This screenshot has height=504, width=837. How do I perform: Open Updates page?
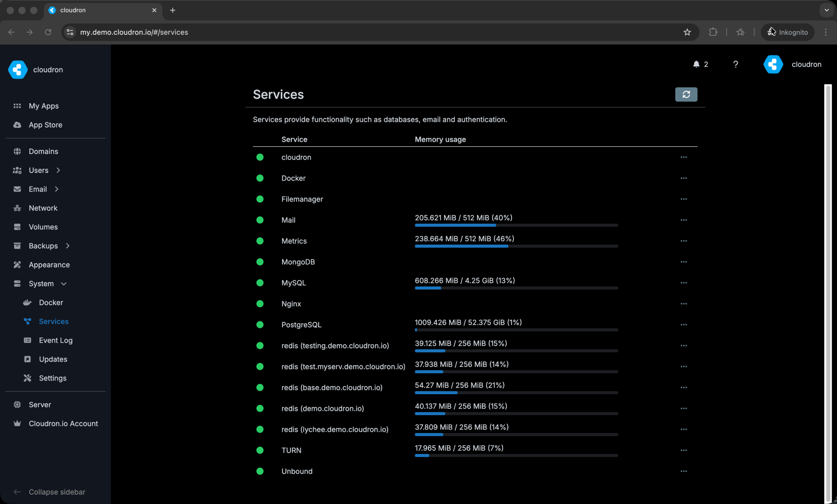(53, 359)
